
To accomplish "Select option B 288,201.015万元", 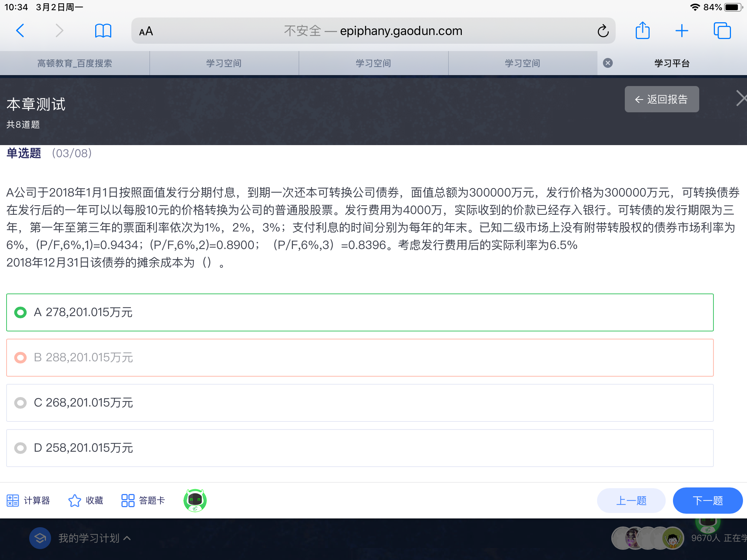I will click(360, 358).
